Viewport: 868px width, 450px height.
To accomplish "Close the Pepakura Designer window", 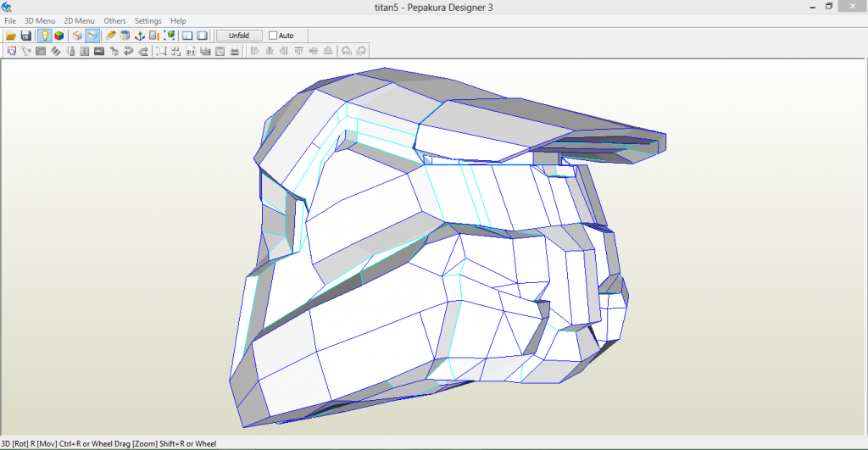I will click(x=853, y=6).
